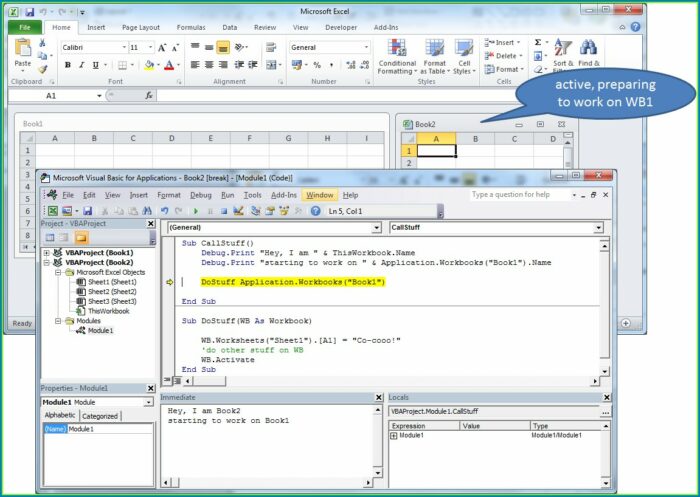Run the macro with the green play icon

click(196, 211)
